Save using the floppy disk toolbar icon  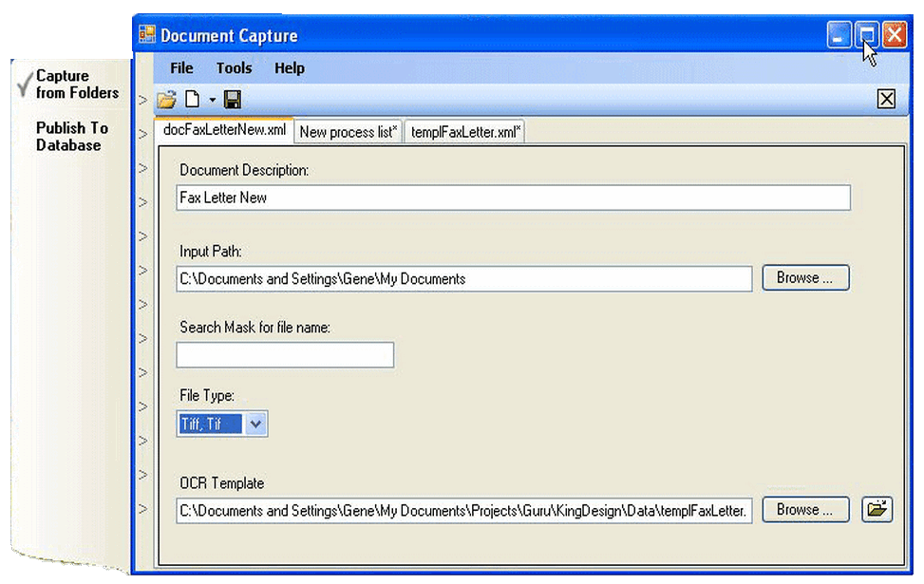[231, 99]
